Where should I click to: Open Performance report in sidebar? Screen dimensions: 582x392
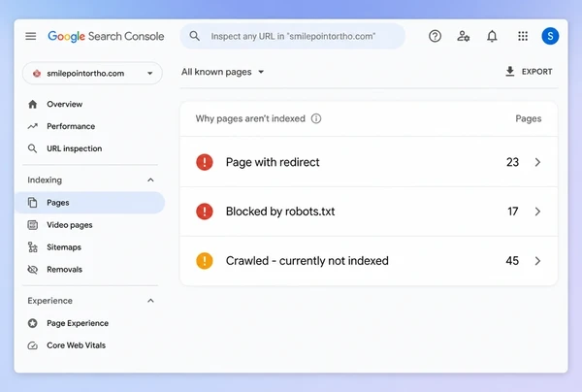[x=71, y=126]
